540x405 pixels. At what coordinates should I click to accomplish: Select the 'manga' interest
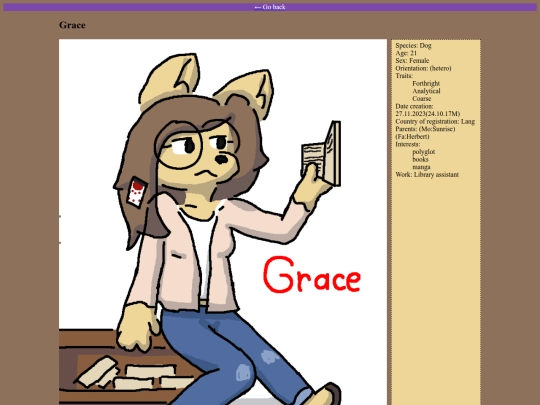coord(422,167)
